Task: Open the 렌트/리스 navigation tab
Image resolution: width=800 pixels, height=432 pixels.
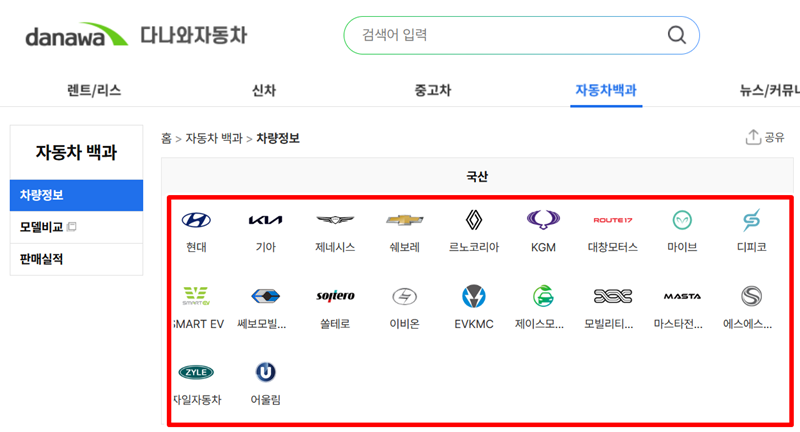Action: (x=94, y=90)
